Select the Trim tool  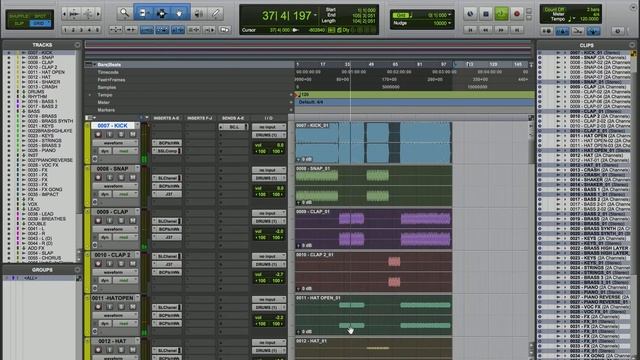(143, 13)
